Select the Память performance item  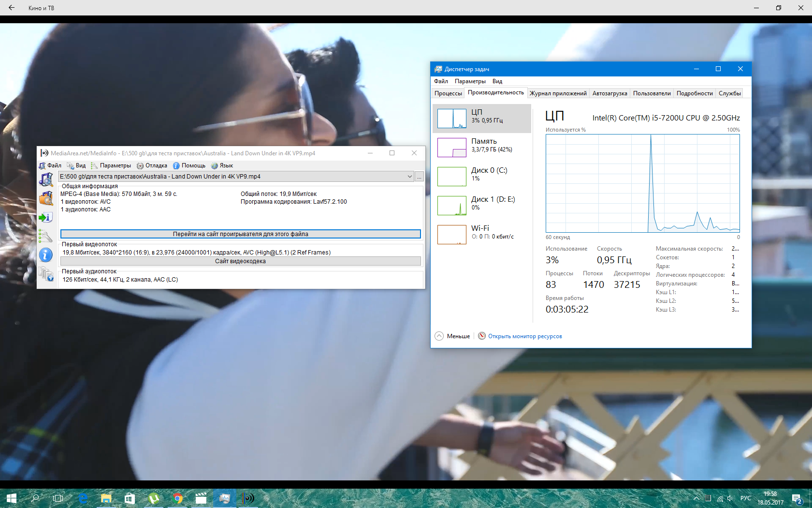[482, 148]
